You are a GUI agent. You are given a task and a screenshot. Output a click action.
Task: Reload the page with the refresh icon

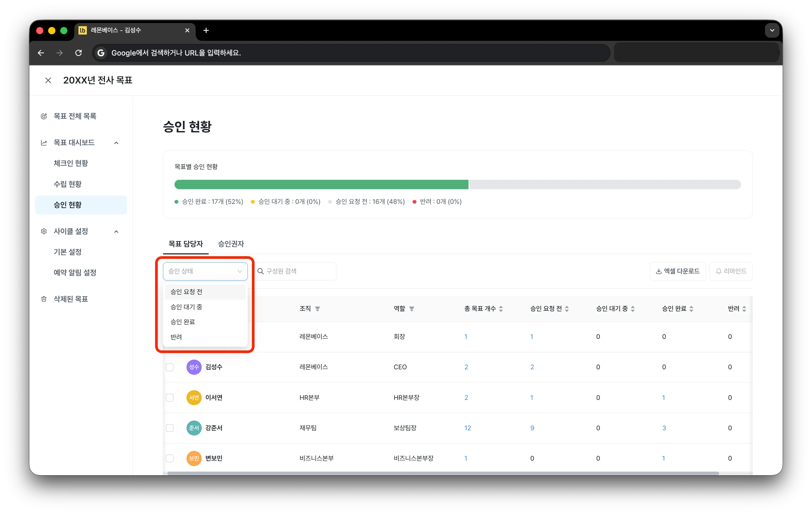coord(78,53)
